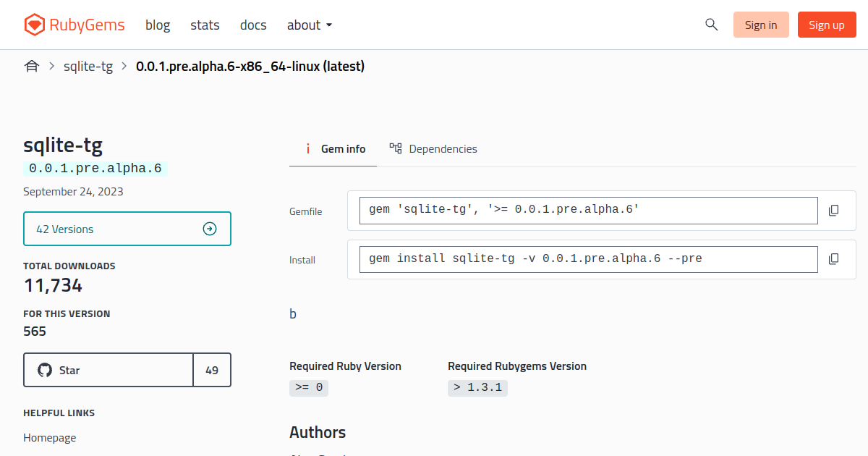Screen dimensions: 868x456
Task: Click the Dependencies tab tree icon
Action: [396, 148]
